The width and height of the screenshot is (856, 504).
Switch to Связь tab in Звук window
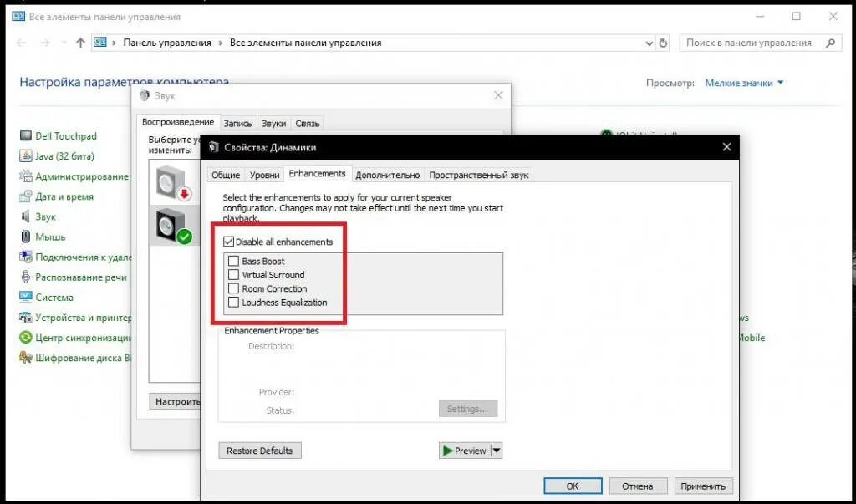pos(308,124)
